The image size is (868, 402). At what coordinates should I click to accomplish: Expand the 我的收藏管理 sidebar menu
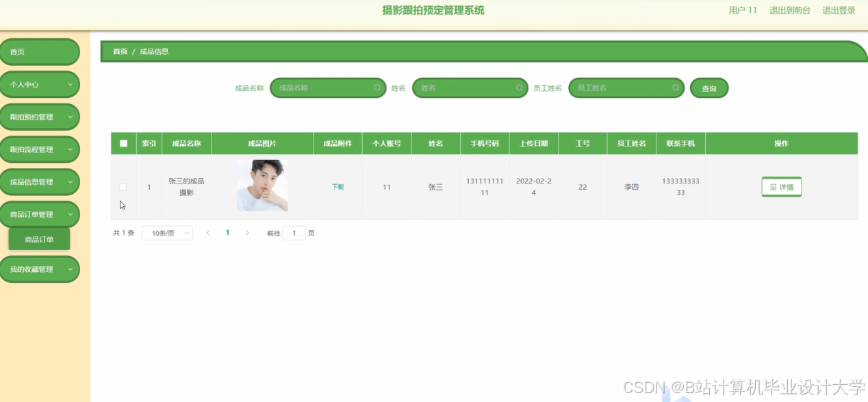(x=40, y=269)
